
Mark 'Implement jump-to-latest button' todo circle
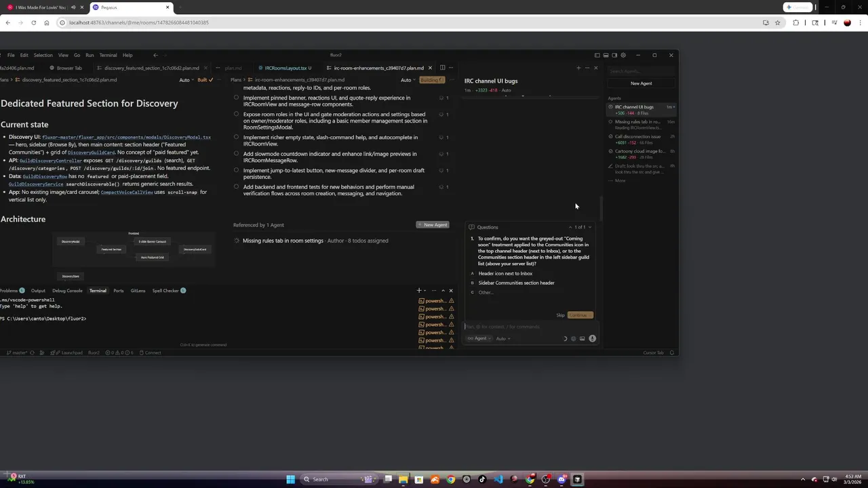pyautogui.click(x=236, y=169)
